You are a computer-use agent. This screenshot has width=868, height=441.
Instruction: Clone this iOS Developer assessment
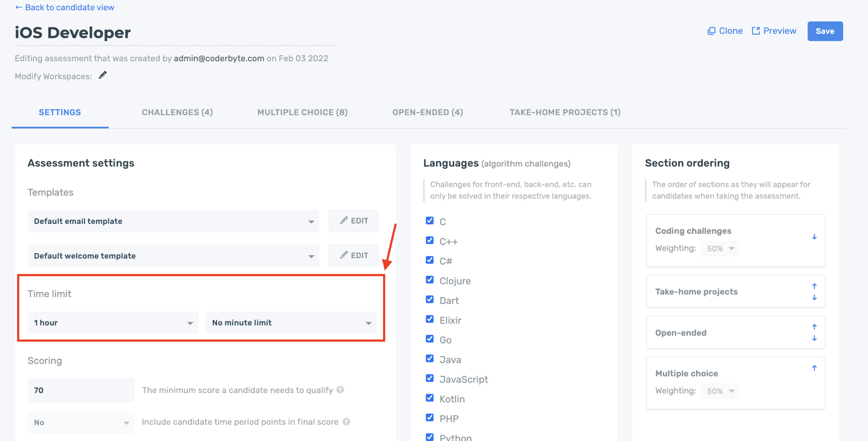(725, 31)
